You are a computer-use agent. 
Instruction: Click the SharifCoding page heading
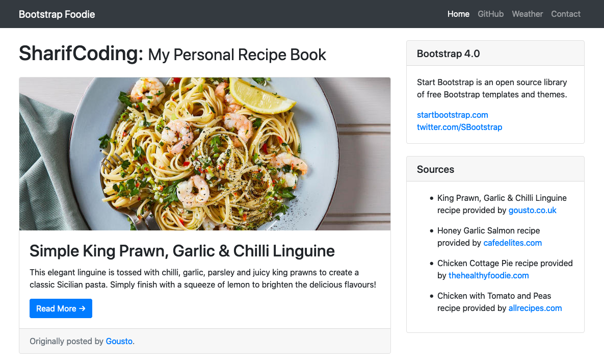[x=173, y=54]
